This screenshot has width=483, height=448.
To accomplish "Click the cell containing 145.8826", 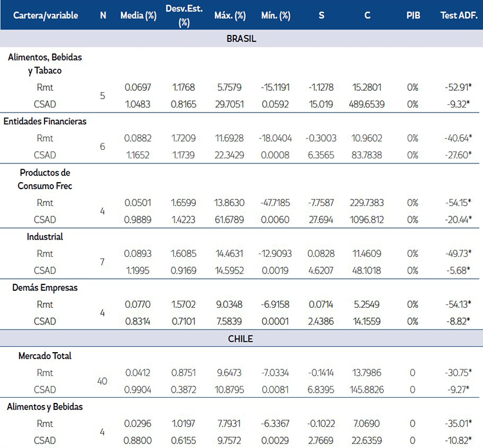I will coord(367,389).
